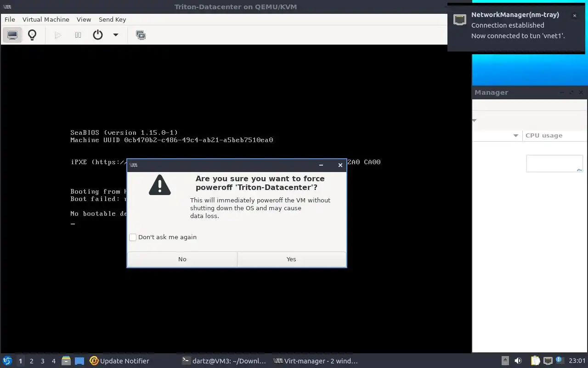Click the update notifier tray icon

(559, 360)
